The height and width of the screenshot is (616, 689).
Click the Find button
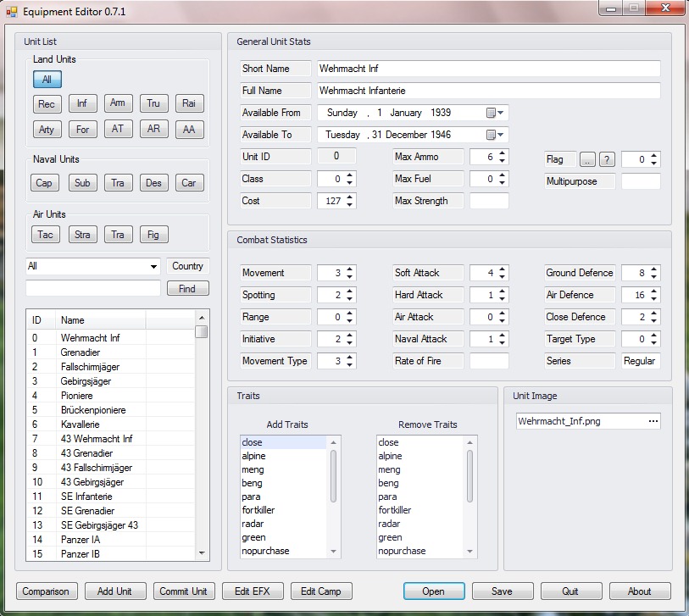tap(187, 289)
